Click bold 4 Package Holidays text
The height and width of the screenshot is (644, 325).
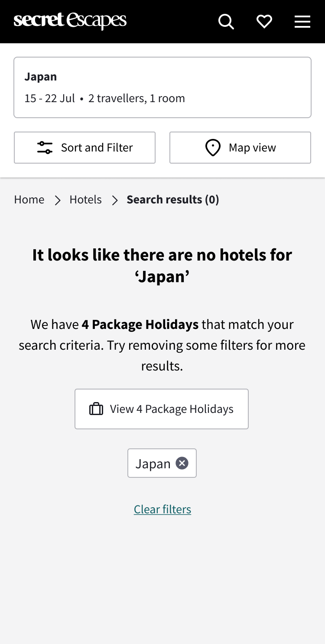140,324
